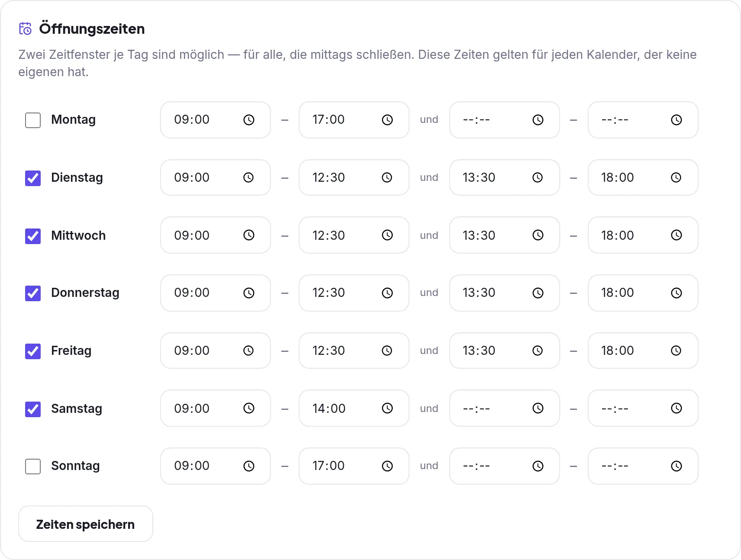741x560 pixels.
Task: Click clock icon in Montag empty second end field
Action: (x=677, y=120)
